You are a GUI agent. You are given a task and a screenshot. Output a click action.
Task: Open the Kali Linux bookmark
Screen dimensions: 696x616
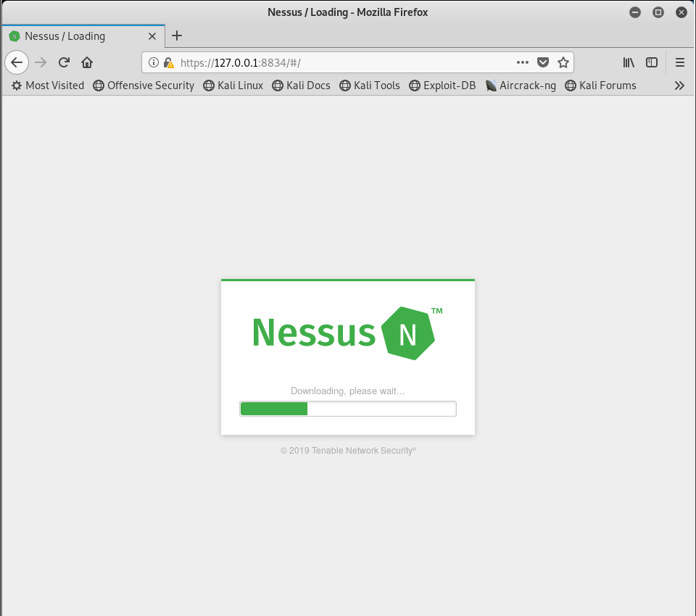click(233, 86)
